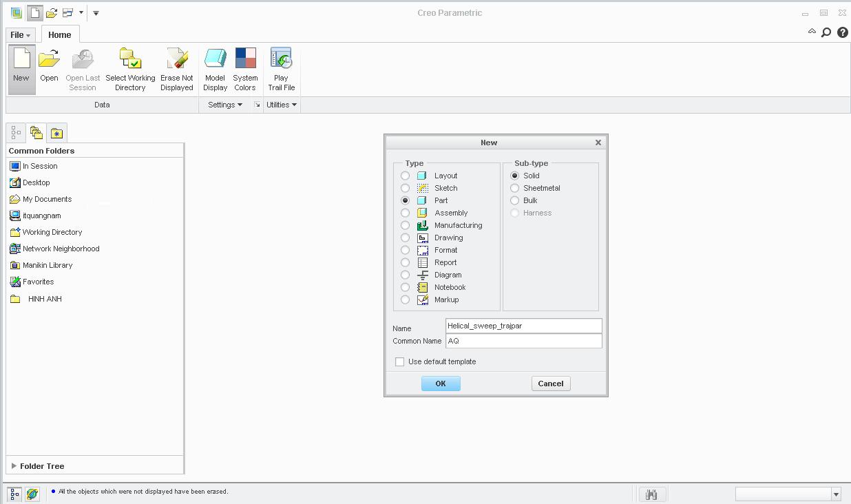
Task: Open the File menu dropdown
Action: pos(21,34)
